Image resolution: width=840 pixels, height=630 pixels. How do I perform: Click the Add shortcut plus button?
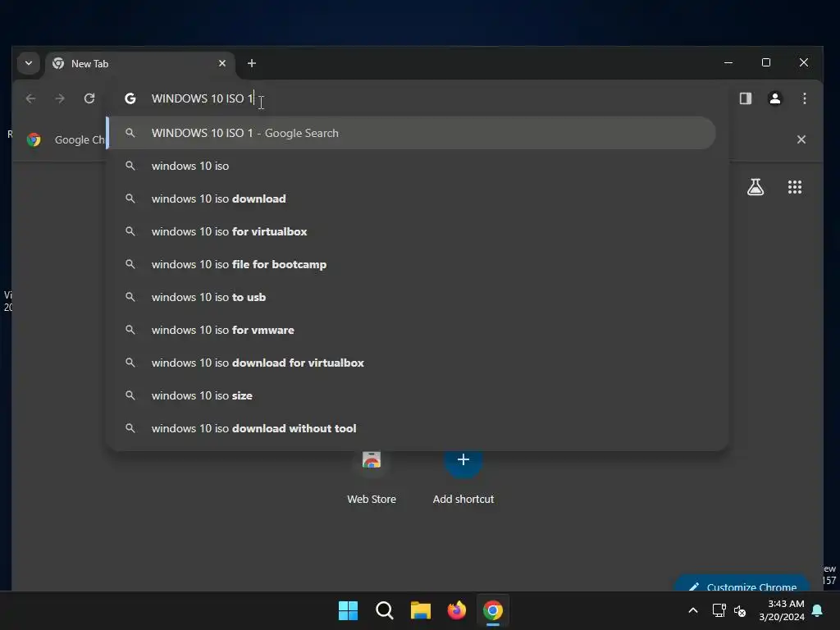(x=463, y=460)
